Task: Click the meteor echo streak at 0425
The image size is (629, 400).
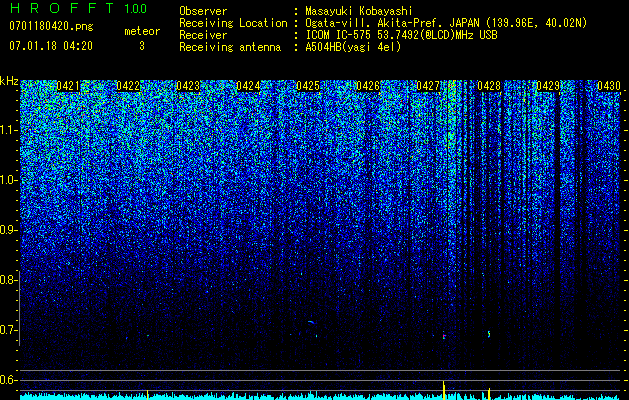Action: [x=311, y=322]
